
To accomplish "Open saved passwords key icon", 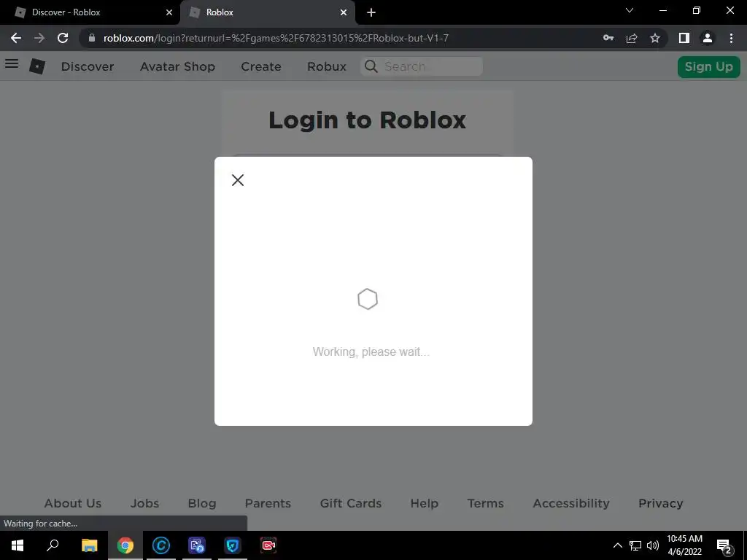I will point(608,38).
